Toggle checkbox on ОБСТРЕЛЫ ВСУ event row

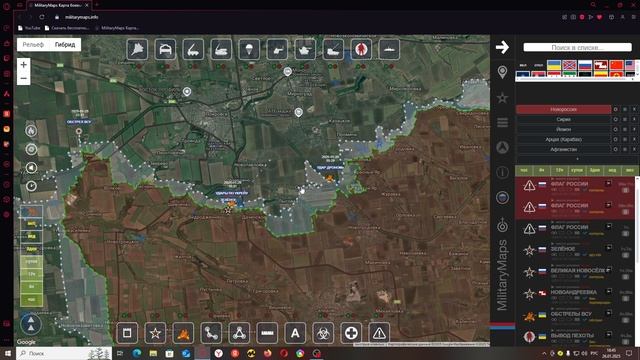coord(626,320)
